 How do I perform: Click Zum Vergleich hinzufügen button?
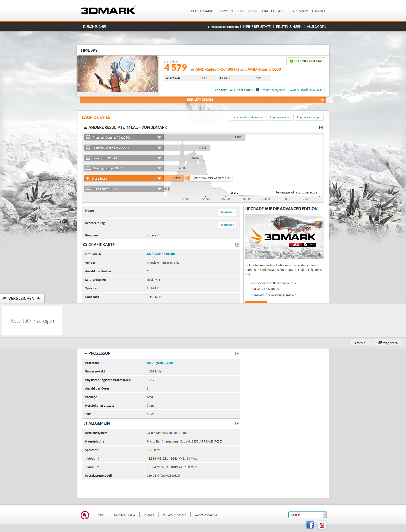[x=306, y=89]
